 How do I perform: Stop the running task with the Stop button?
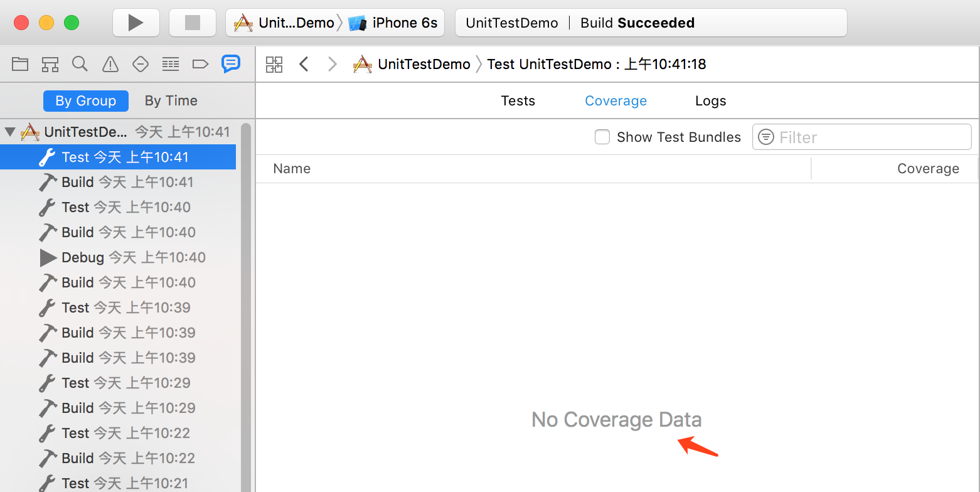point(192,23)
